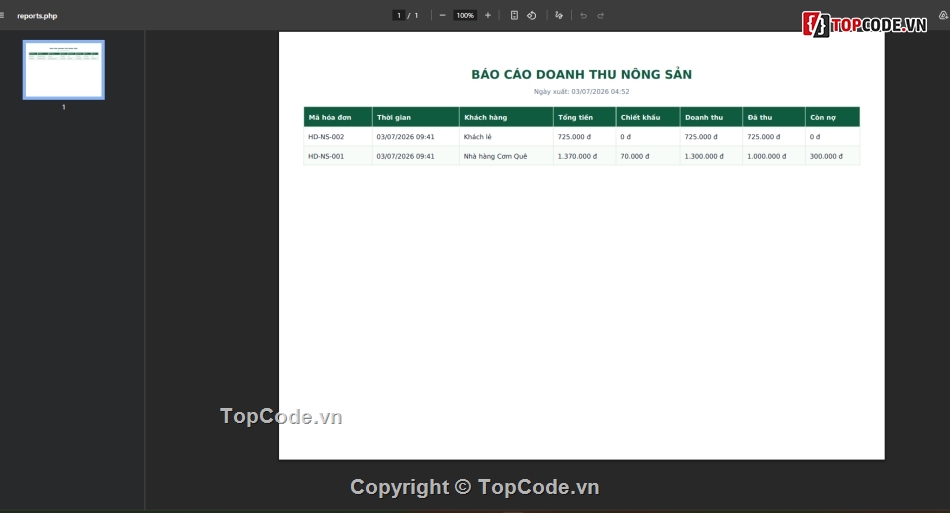Image resolution: width=950 pixels, height=513 pixels.
Task: Click the fit to page icon
Action: [x=514, y=15]
